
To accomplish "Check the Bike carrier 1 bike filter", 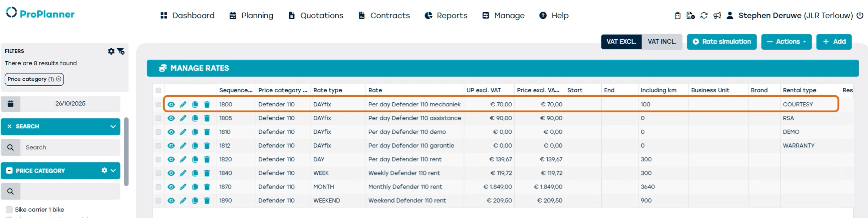I will 9,209.
